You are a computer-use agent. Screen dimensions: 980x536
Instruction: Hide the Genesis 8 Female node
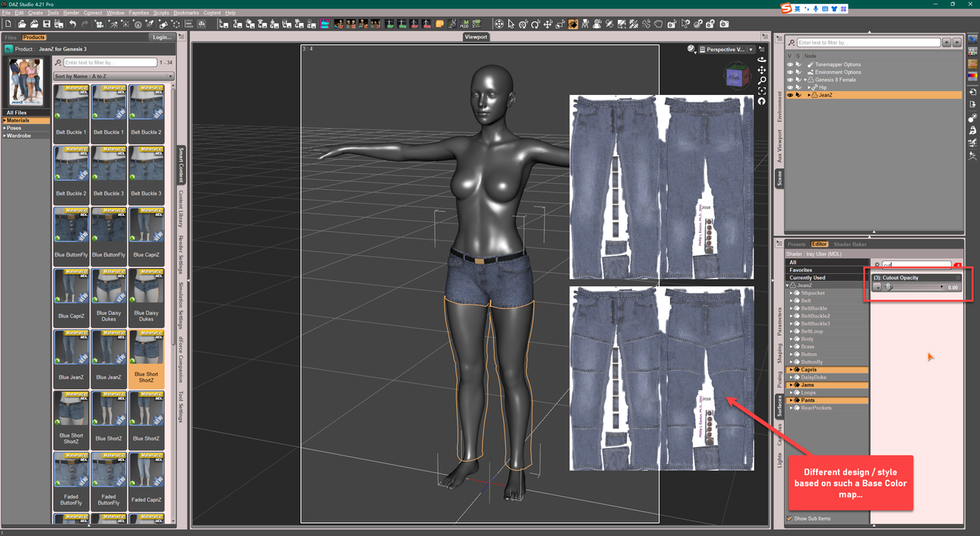pyautogui.click(x=790, y=80)
